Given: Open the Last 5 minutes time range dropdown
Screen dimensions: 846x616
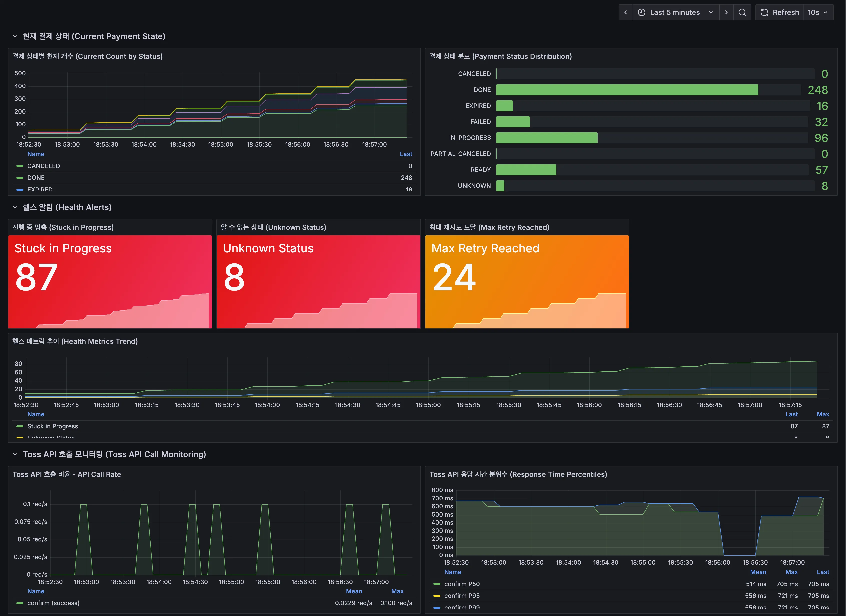Looking at the screenshot, I should click(675, 12).
